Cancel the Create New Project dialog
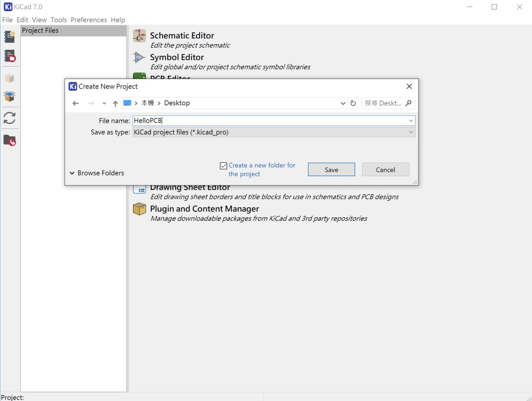This screenshot has height=401, width=532. (385, 170)
